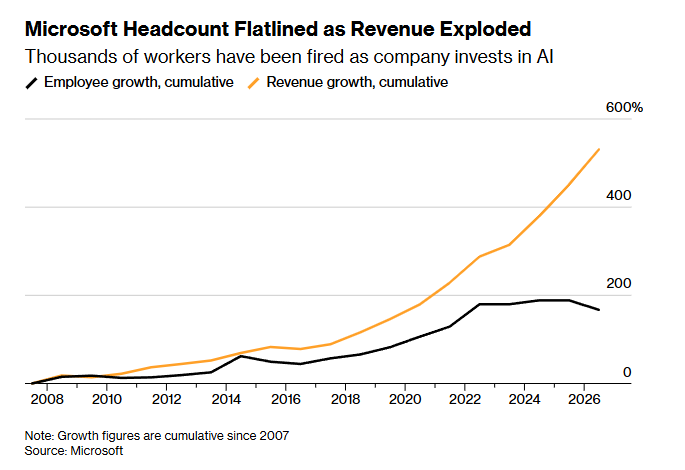
Task: Click the 2022 x-axis label
Action: click(x=465, y=399)
